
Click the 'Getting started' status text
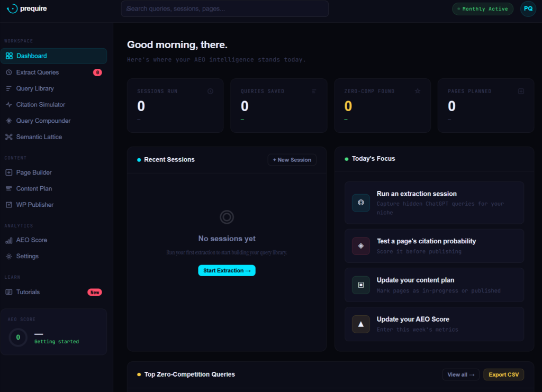[57, 342]
